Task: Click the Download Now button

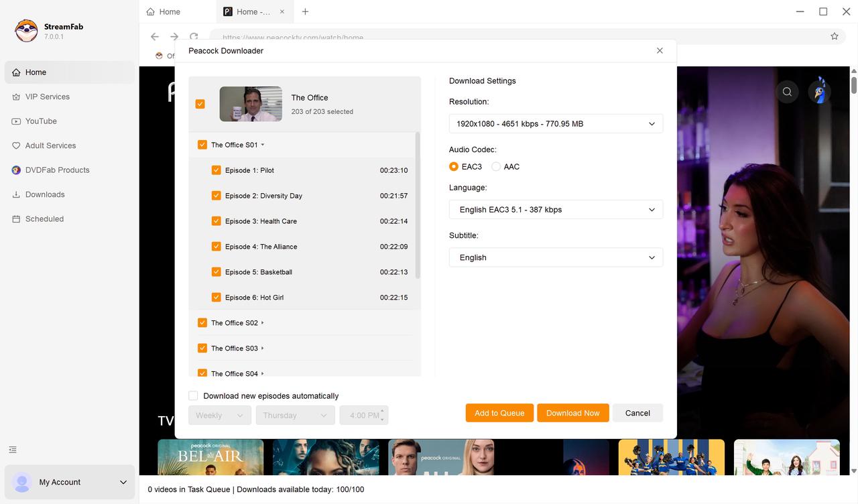Action: point(572,413)
